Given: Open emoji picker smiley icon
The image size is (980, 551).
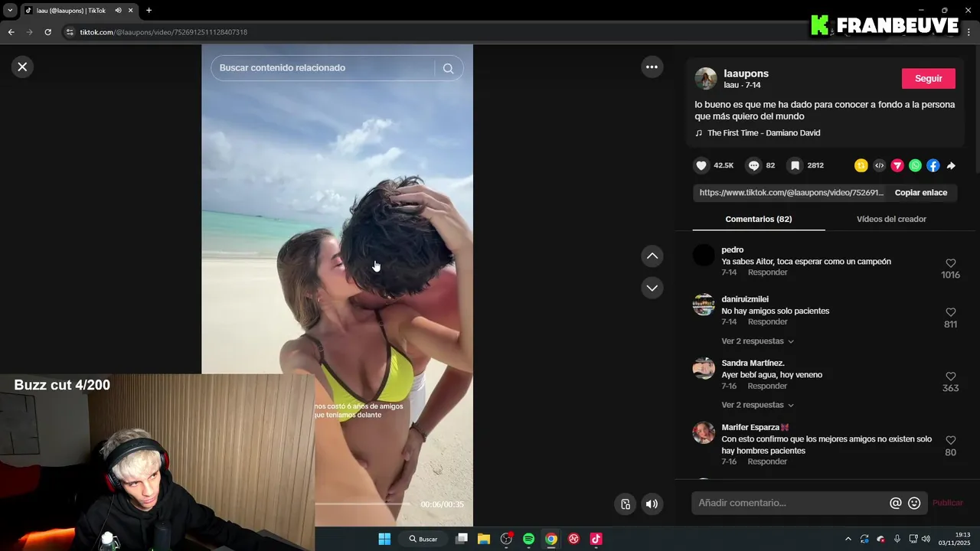Looking at the screenshot, I should click(x=914, y=504).
